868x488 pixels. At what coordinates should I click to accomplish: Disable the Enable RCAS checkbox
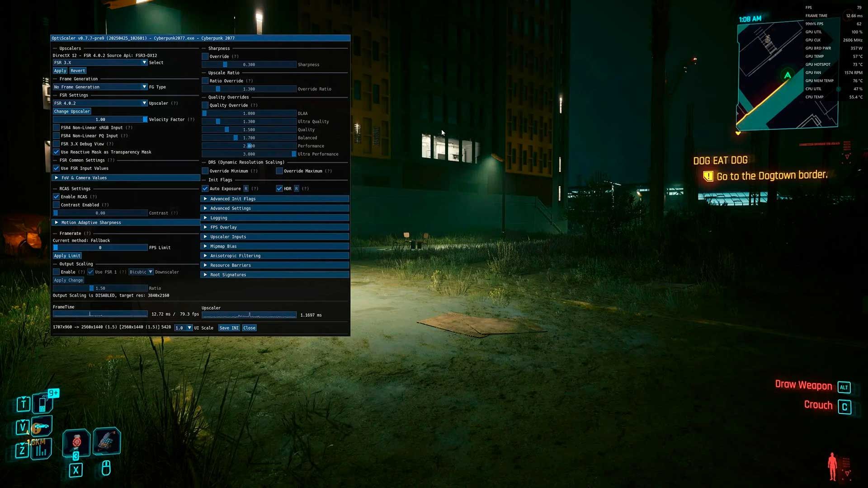tap(57, 197)
